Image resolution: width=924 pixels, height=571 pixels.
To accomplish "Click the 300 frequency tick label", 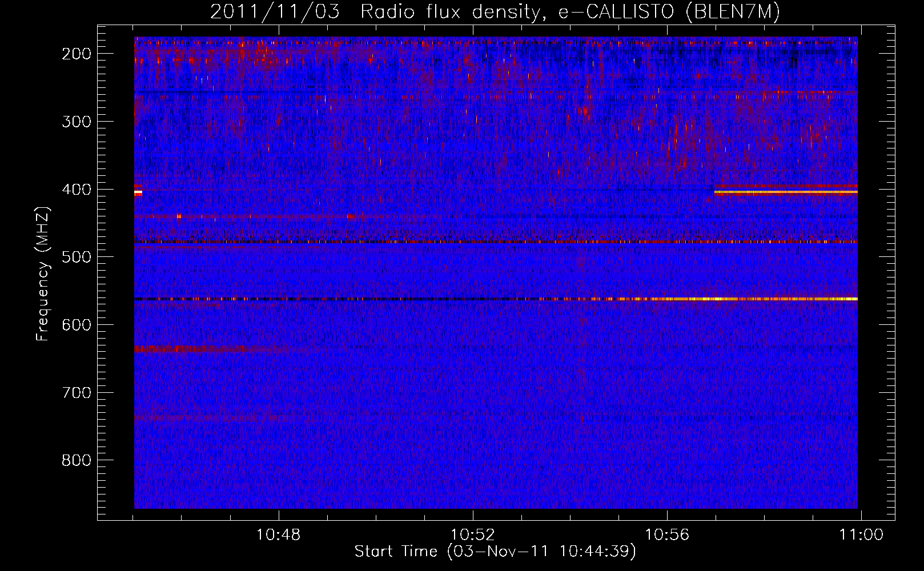I will tap(76, 122).
